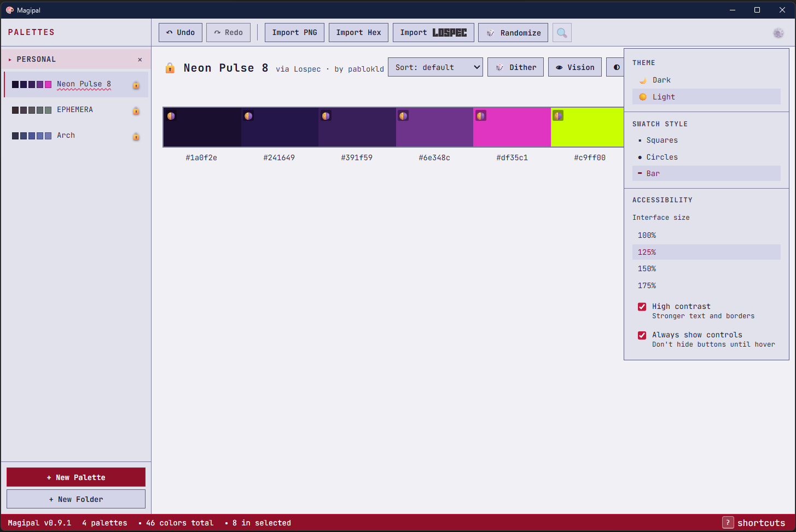
Task: Choose the Dark theme
Action: 706,80
